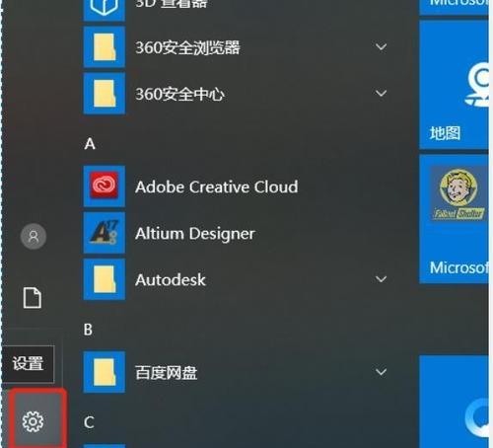Launch Altium Designer via its icon
The width and height of the screenshot is (493, 448).
click(105, 233)
